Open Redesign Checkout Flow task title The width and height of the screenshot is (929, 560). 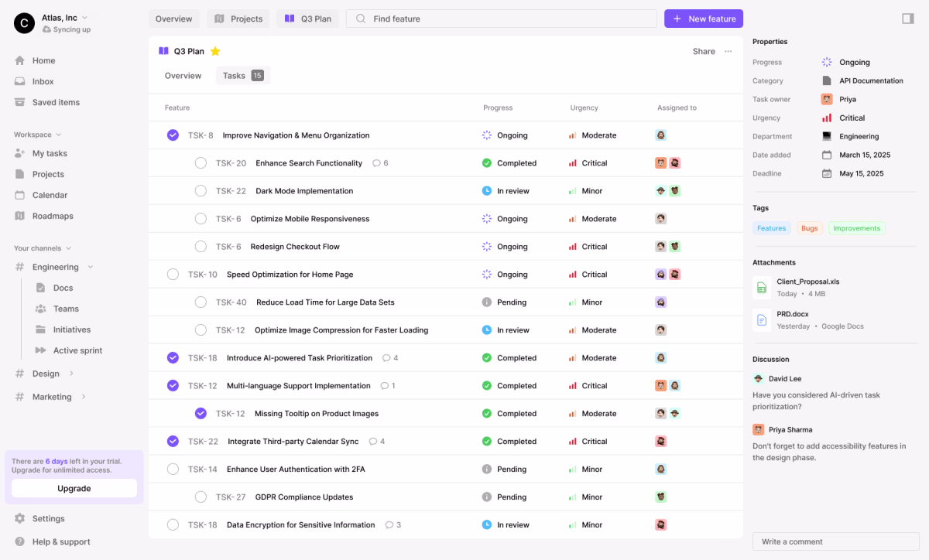coord(295,247)
